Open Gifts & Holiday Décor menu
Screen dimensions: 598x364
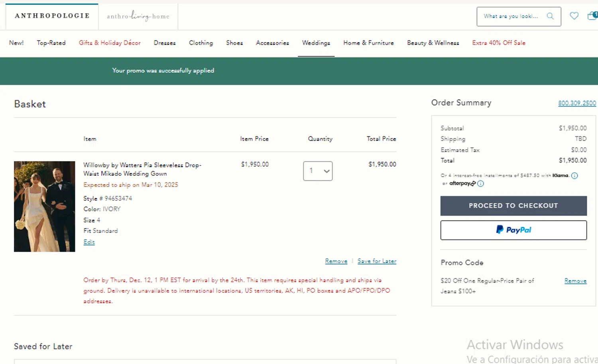click(110, 43)
